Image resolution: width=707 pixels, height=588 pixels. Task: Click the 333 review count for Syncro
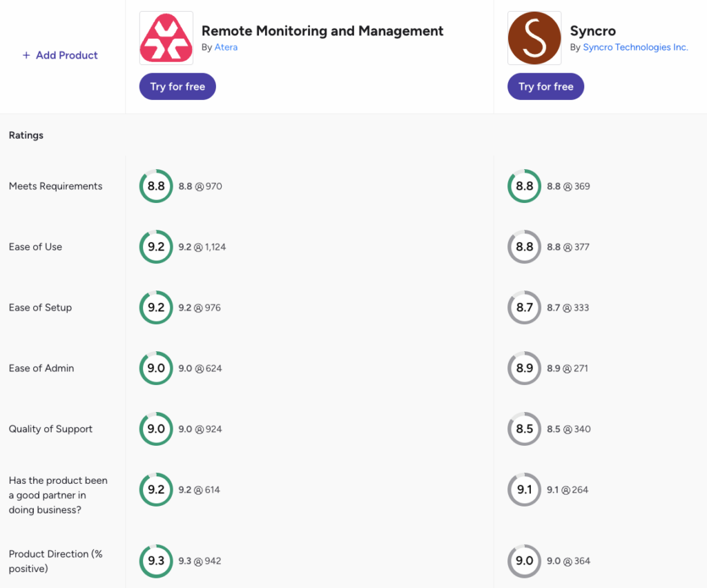[x=581, y=308]
